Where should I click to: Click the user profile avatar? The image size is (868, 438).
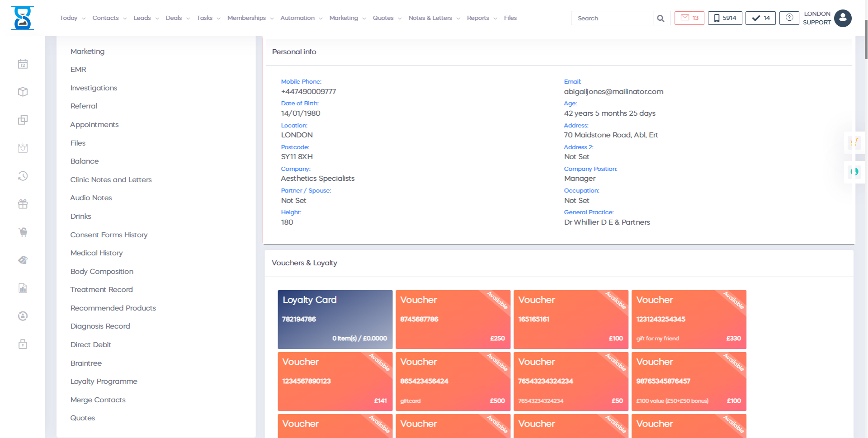coord(842,18)
